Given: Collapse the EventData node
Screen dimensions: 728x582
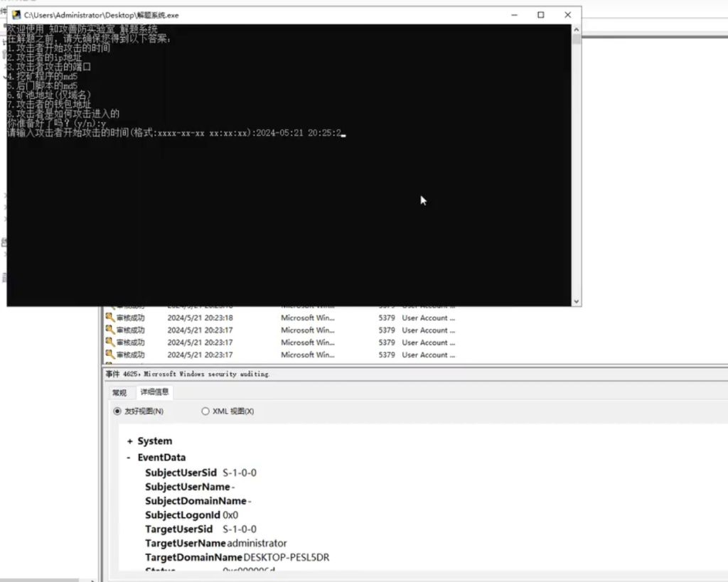Looking at the screenshot, I should [129, 458].
